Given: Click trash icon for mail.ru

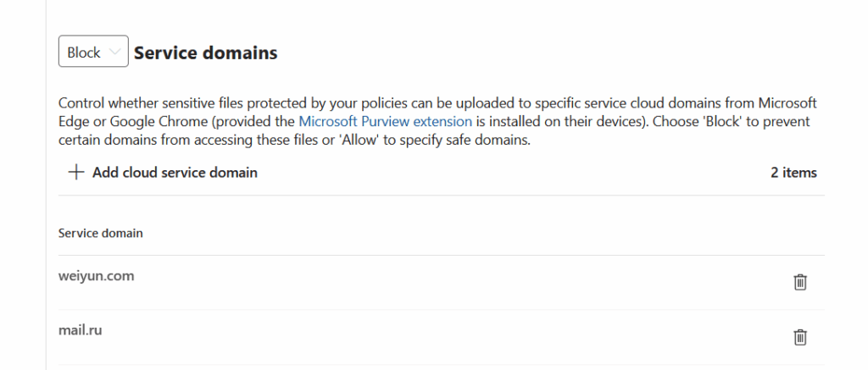Looking at the screenshot, I should [x=799, y=337].
